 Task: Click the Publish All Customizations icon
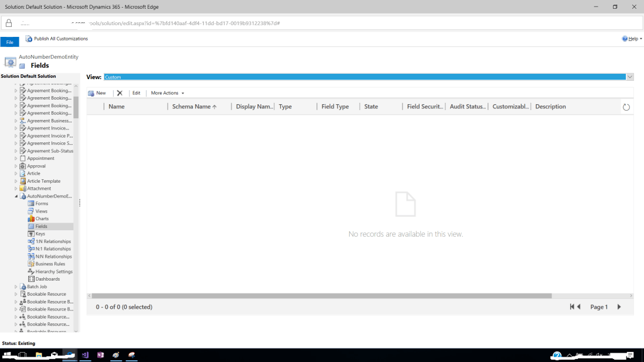[x=29, y=39]
